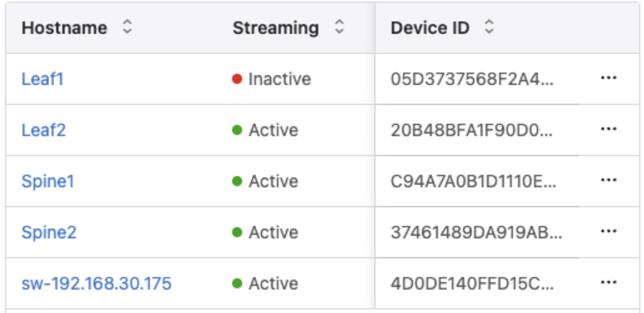644x313 pixels.
Task: Open the Leaf1 hostname link
Action: pos(42,79)
